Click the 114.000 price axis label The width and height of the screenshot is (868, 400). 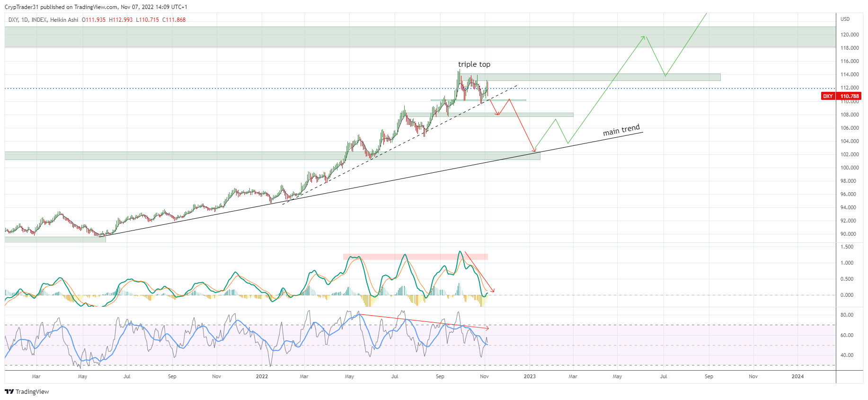[x=850, y=74]
